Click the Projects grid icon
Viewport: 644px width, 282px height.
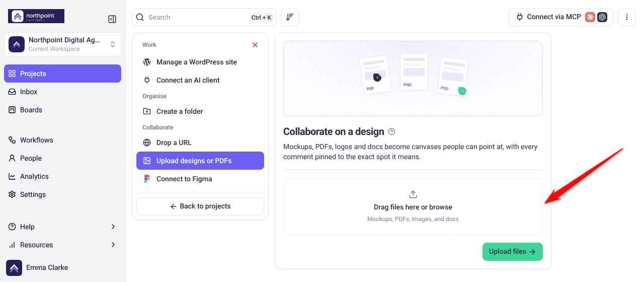(x=12, y=74)
